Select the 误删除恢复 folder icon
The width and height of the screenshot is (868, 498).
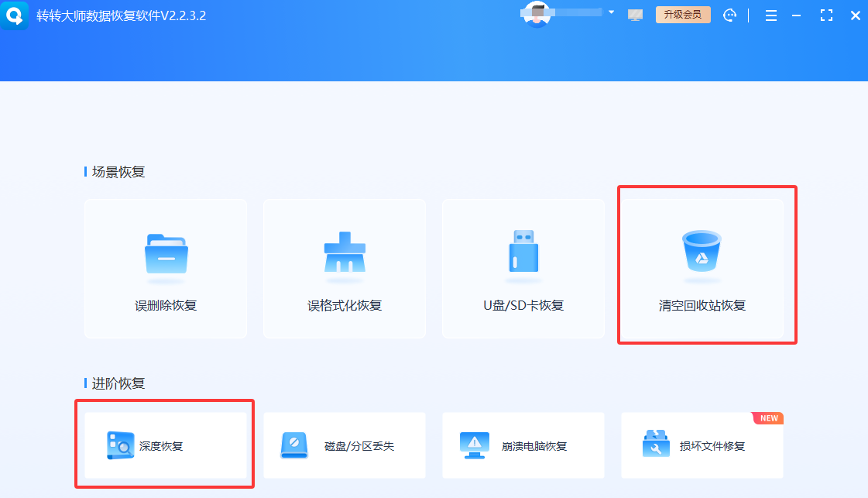pos(166,254)
